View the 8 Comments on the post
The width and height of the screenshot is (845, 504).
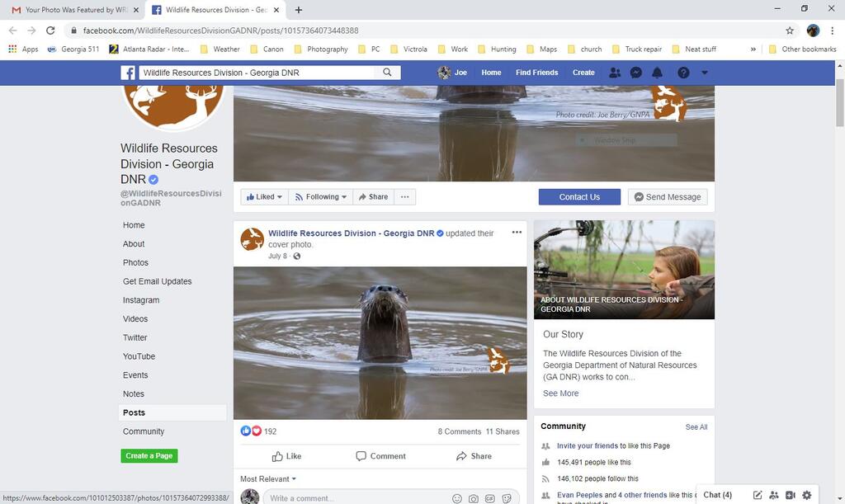[459, 432]
